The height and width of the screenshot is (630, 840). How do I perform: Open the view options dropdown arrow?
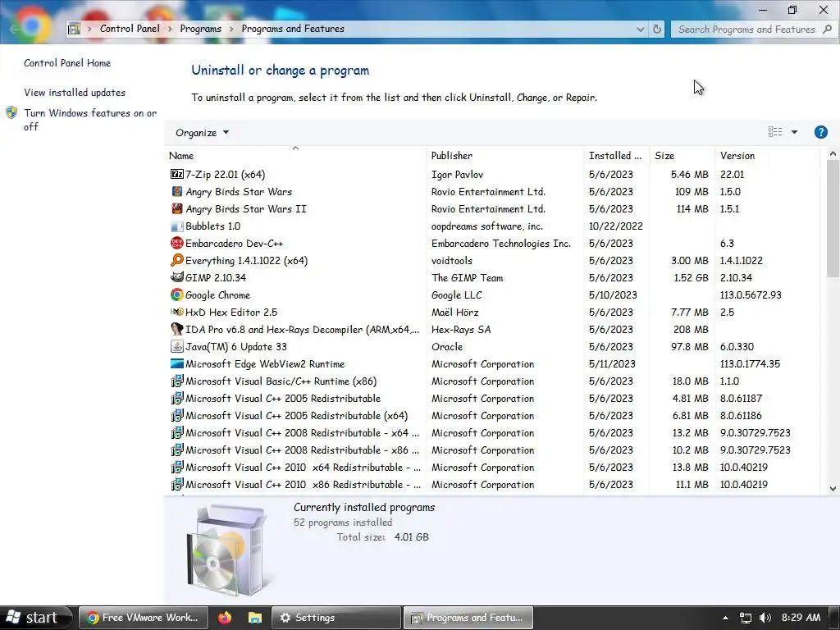click(794, 132)
